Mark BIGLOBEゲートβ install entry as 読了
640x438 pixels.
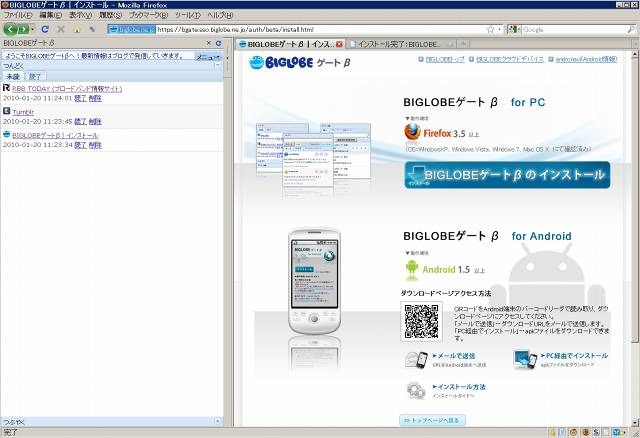pos(80,145)
